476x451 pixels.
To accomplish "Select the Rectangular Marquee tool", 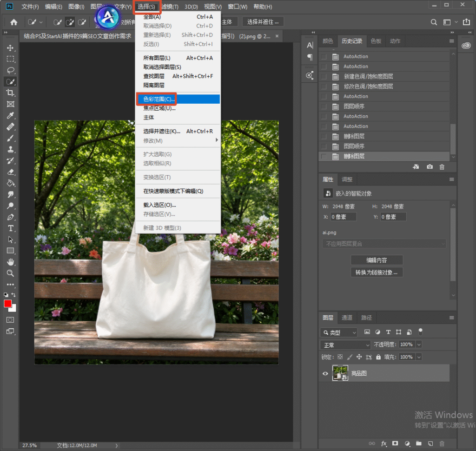I will click(x=10, y=59).
